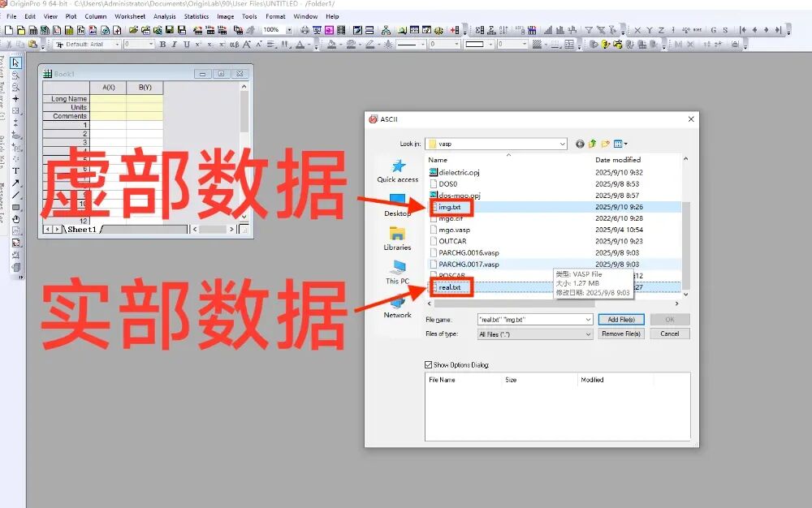Open the Files of type dropdown
Viewport: 812px width, 508px height.
(588, 334)
